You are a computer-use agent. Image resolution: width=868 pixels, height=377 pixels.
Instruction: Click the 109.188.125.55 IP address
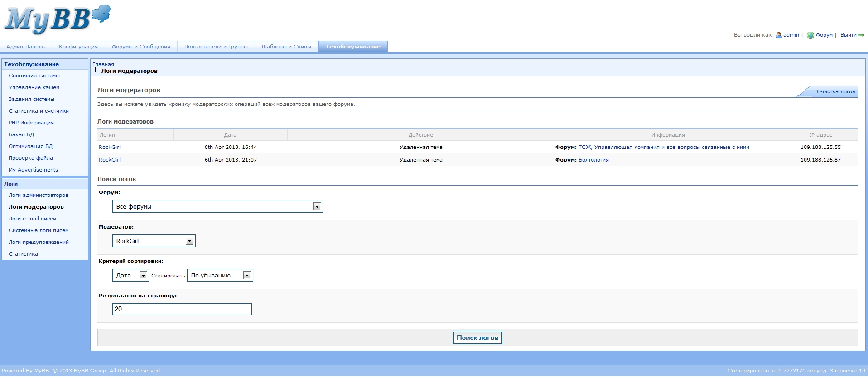tap(820, 147)
